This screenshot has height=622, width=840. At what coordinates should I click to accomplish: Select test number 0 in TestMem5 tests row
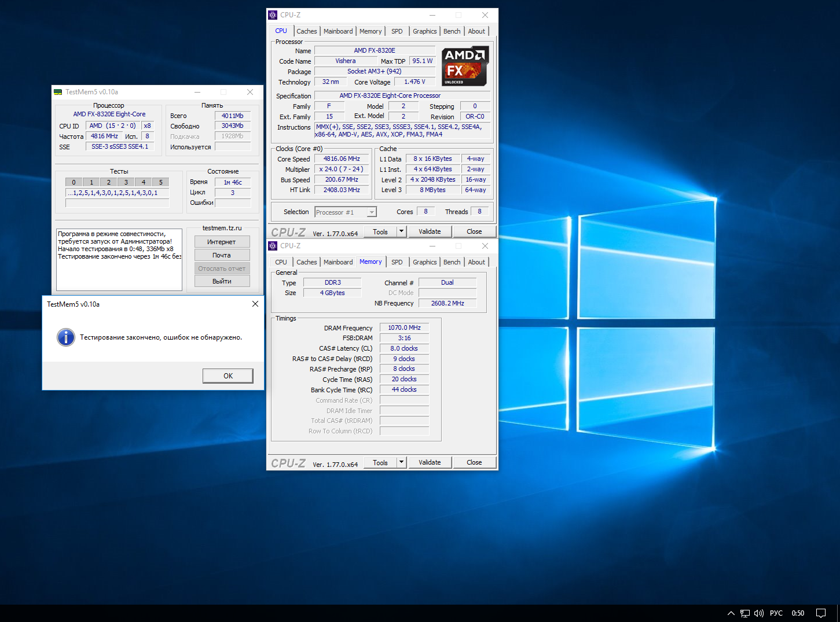click(x=74, y=182)
